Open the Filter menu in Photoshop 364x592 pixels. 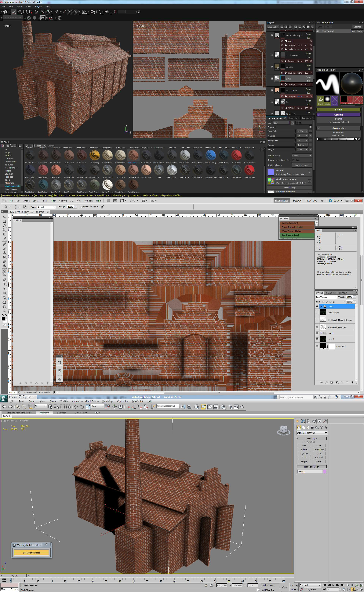pyautogui.click(x=53, y=201)
